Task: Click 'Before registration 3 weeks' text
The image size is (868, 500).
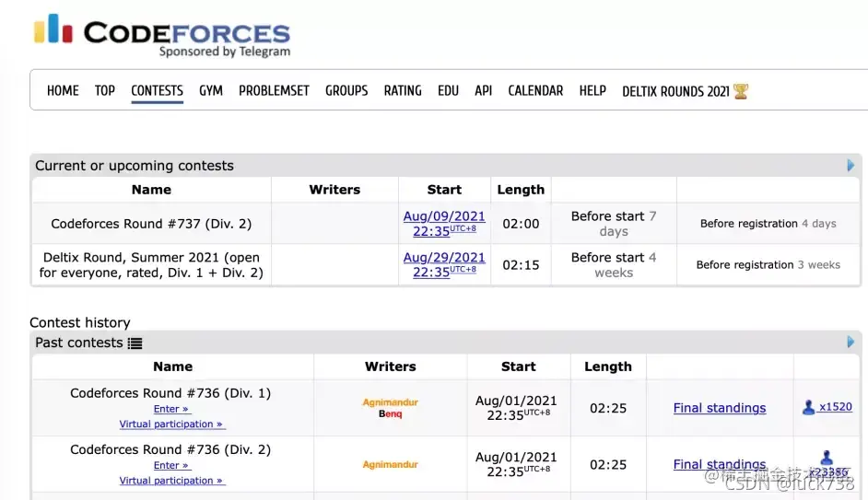Action: 768,265
